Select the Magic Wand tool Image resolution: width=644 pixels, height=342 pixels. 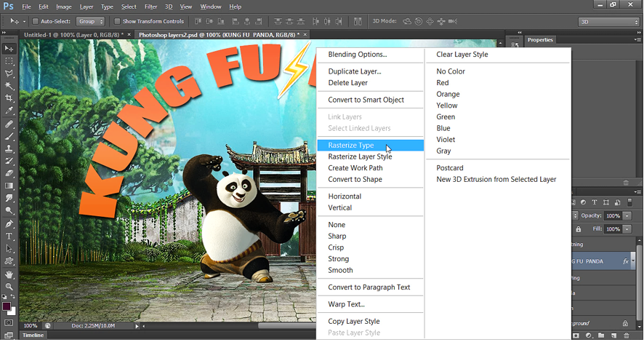pos(9,86)
